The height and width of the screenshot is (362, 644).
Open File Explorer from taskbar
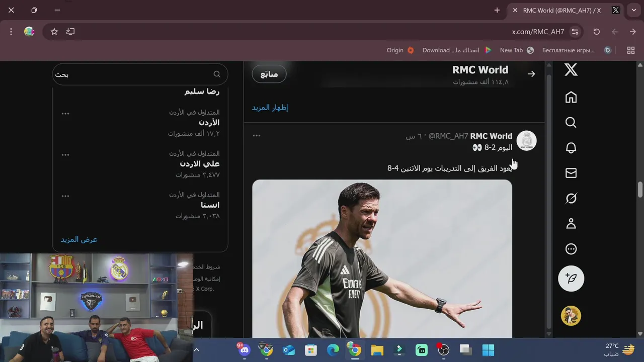[377, 350]
